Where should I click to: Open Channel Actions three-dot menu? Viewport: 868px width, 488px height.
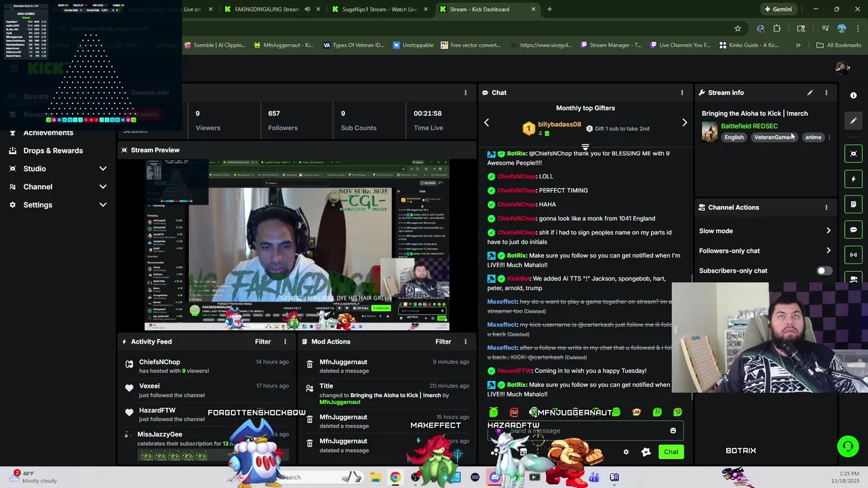coord(826,207)
